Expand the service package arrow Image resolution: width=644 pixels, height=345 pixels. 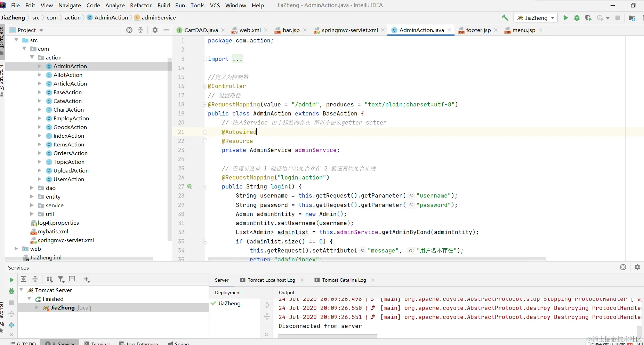[x=32, y=205]
